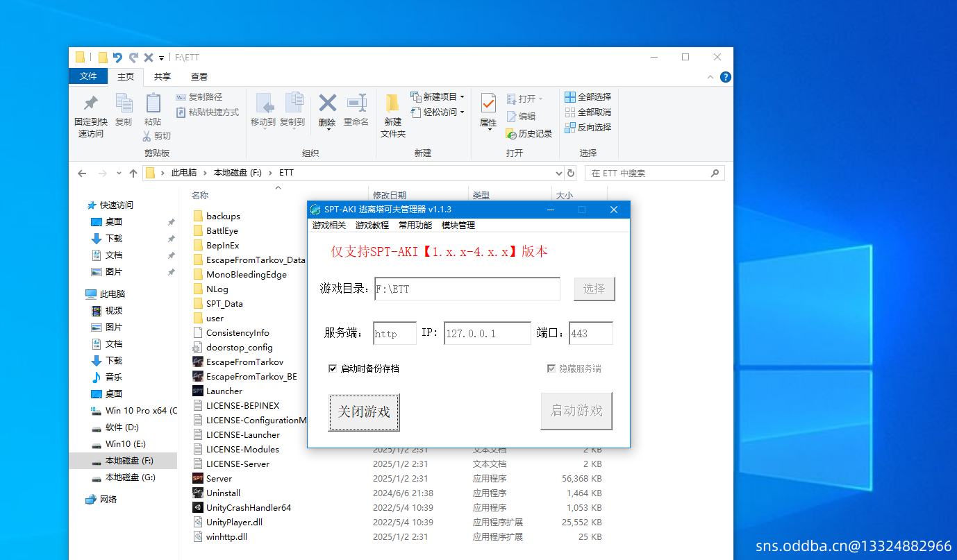Select 音乐 in the navigation pane

[114, 377]
